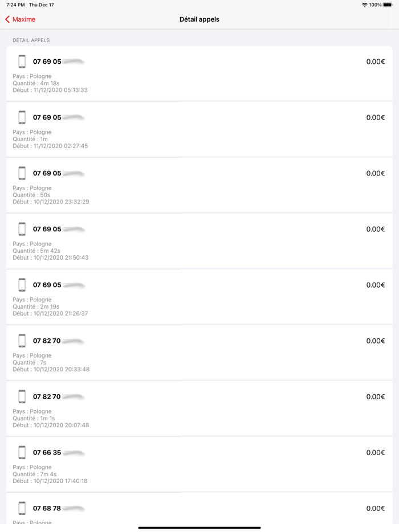Tap the home indicator bar at screen bottom
The width and height of the screenshot is (399, 532).
click(x=199, y=526)
